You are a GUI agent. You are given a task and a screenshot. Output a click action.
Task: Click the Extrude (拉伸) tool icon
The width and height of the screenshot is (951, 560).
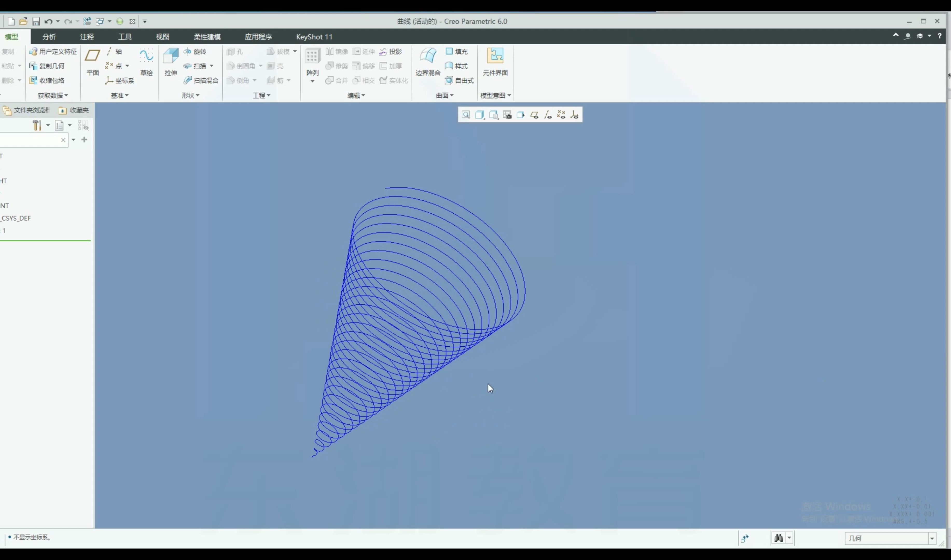tap(171, 56)
